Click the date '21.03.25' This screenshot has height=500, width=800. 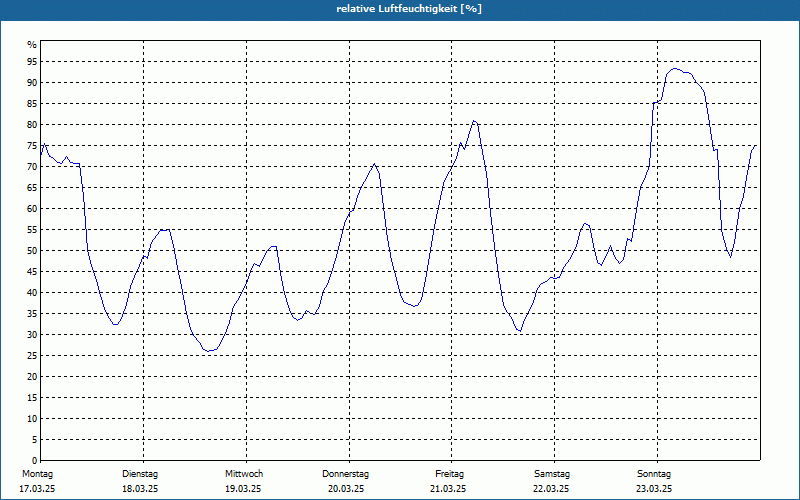448,489
